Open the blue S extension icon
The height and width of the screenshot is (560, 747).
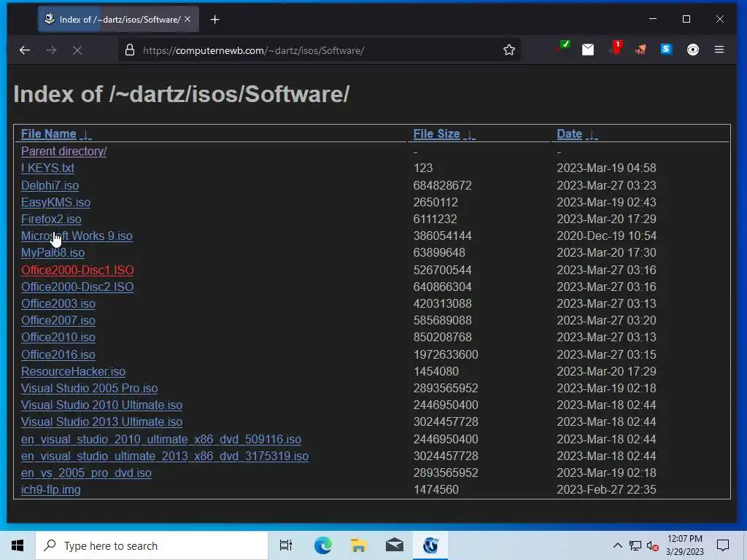pos(666,49)
